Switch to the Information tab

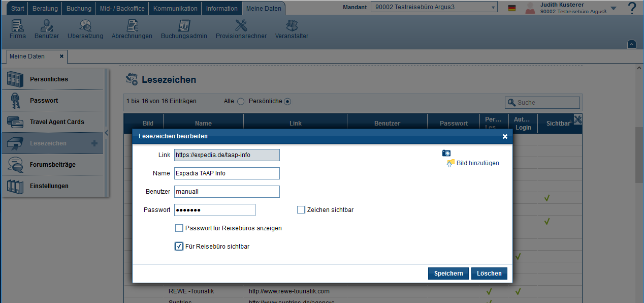[x=222, y=9]
